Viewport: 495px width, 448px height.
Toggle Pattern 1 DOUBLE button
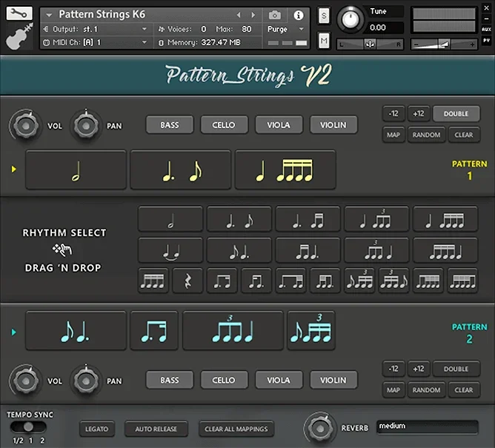point(456,114)
